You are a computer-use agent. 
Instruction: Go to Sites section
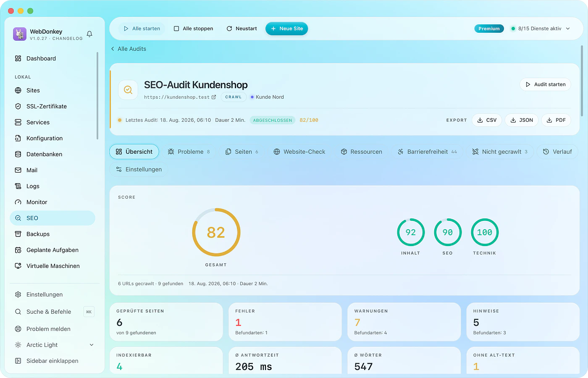52,90
